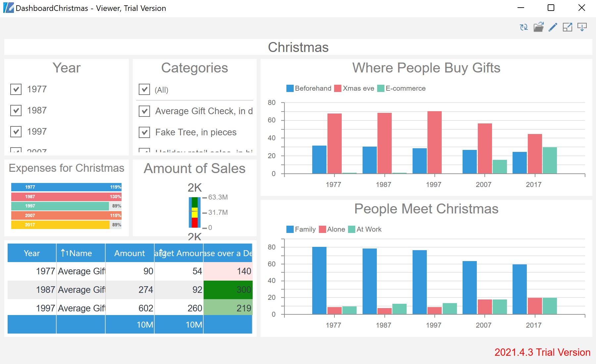Click the Refresh dashboard icon
This screenshot has height=364, width=596.
[524, 27]
